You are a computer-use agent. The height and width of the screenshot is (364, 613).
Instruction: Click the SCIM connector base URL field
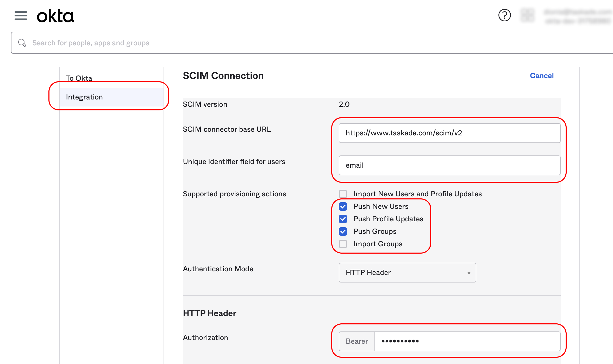coord(449,133)
